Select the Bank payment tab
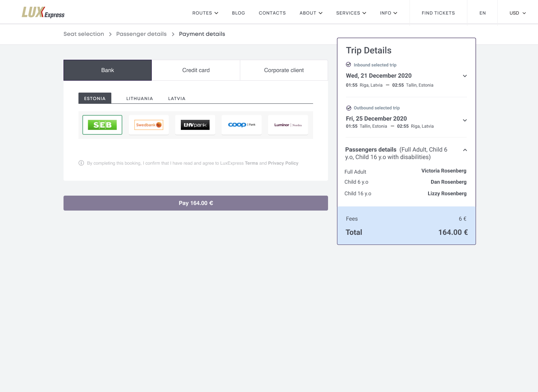The width and height of the screenshot is (538, 392). tap(108, 70)
